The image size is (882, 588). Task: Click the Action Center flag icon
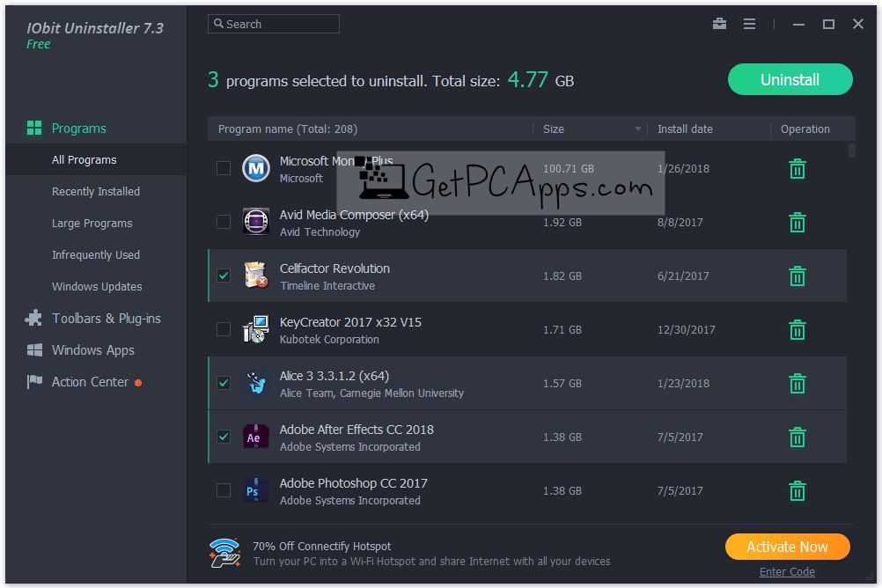34,381
